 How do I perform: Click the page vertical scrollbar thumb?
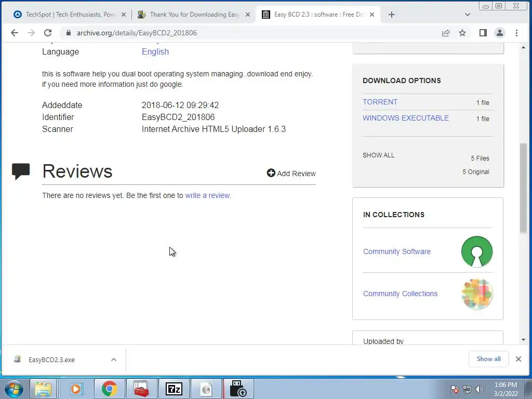(x=523, y=188)
